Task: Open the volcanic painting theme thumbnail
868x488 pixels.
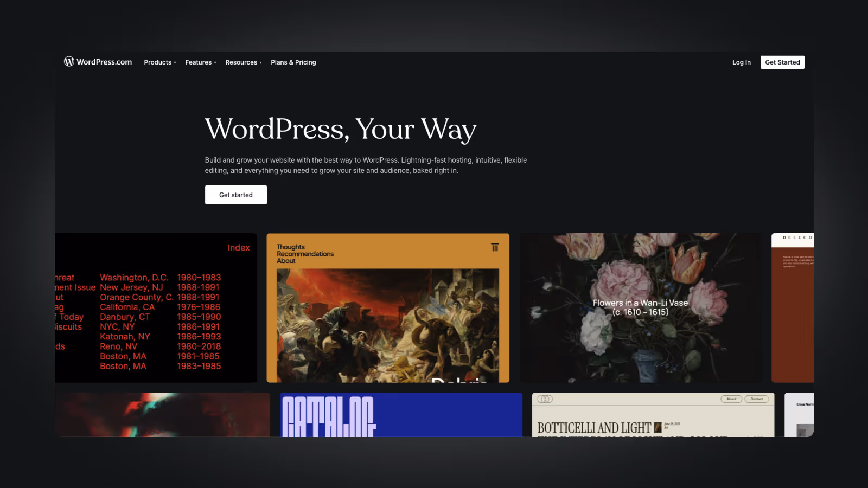Action: (388, 308)
